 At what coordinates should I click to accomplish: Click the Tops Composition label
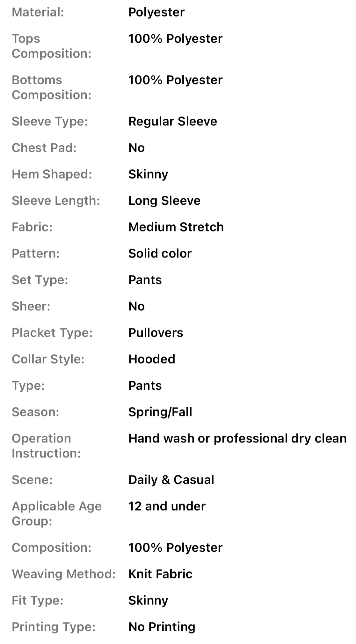pyautogui.click(x=51, y=46)
